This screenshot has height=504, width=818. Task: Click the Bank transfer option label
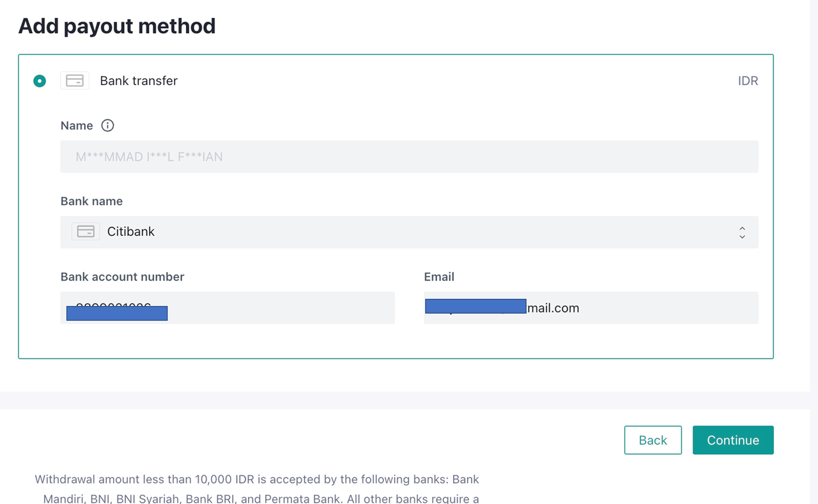(x=139, y=81)
